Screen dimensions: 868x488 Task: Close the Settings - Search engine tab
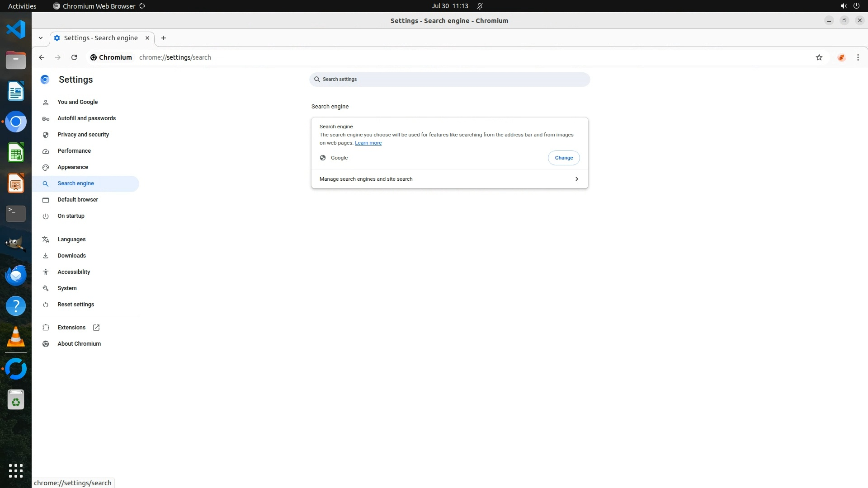[x=147, y=38]
